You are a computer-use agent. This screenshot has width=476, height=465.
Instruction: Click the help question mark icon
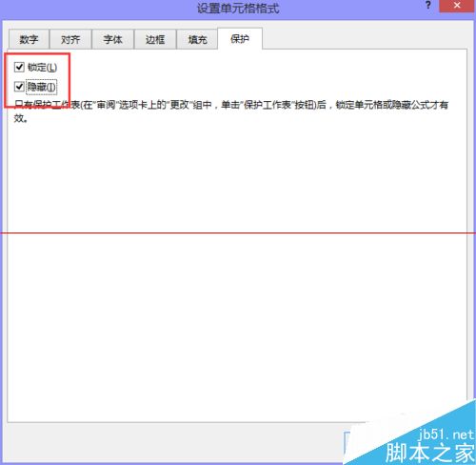[x=428, y=6]
